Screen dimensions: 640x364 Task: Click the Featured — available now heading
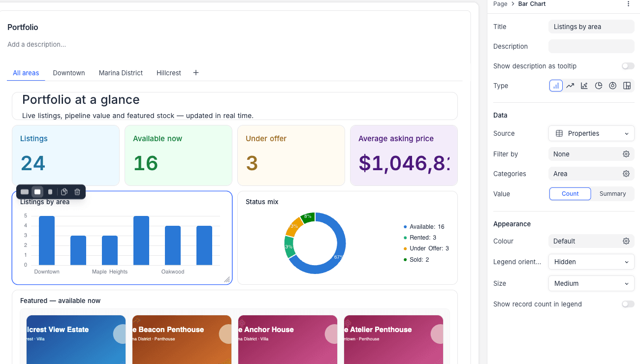[60, 301]
